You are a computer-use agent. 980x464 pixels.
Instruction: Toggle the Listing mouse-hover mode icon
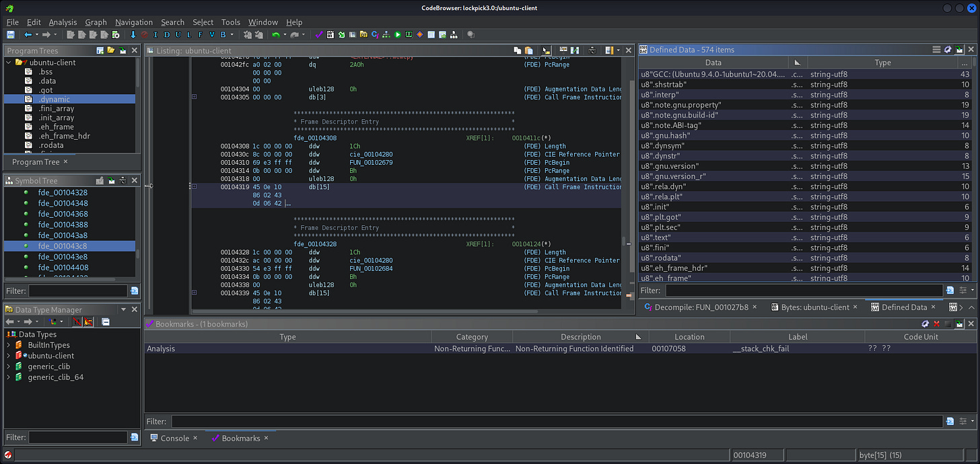pos(547,50)
